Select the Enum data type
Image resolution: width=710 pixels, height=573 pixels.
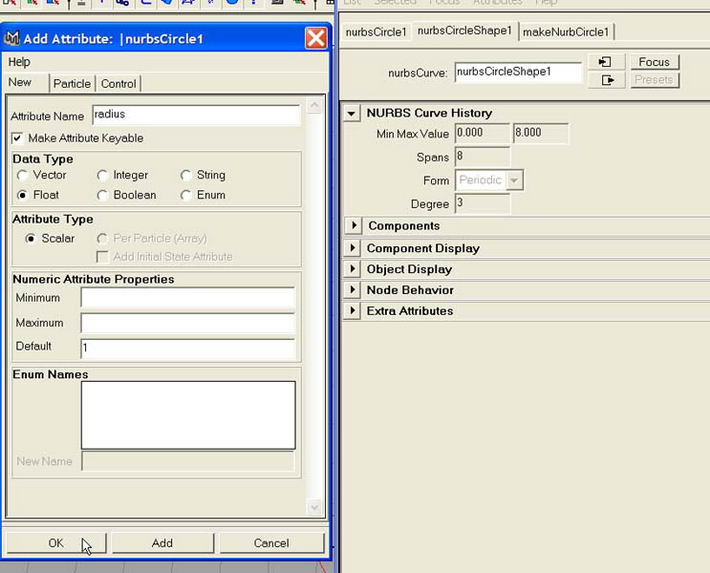(186, 195)
